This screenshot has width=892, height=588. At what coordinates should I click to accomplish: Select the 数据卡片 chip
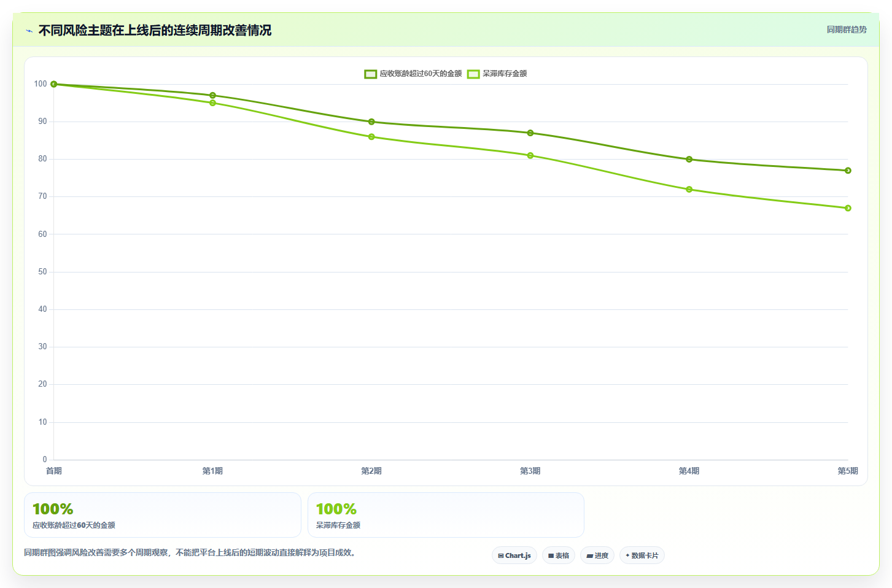[x=642, y=555]
